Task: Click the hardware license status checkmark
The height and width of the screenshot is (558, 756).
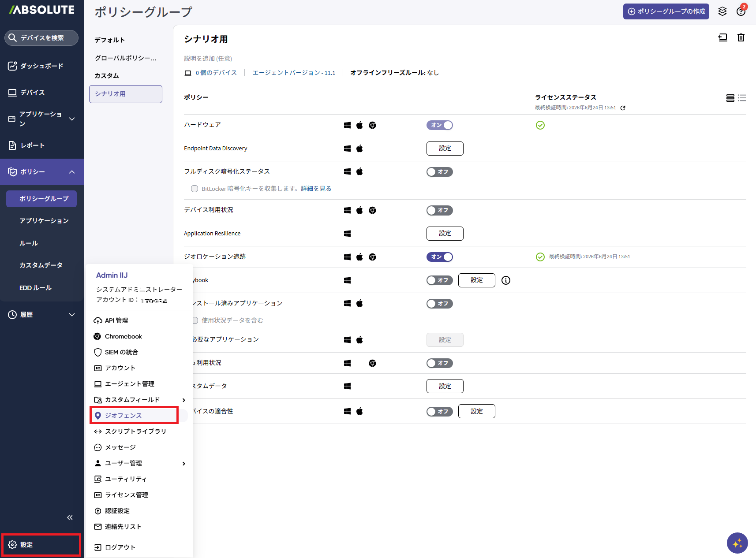Action: click(x=540, y=125)
